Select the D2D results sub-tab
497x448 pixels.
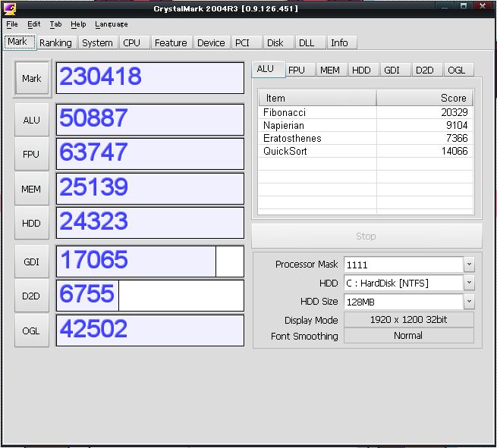coord(427,70)
